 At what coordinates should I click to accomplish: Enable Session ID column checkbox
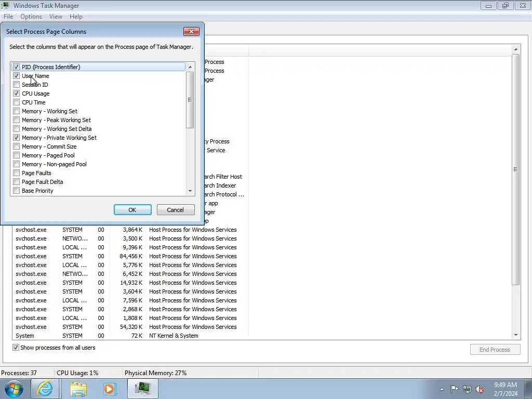tap(16, 85)
